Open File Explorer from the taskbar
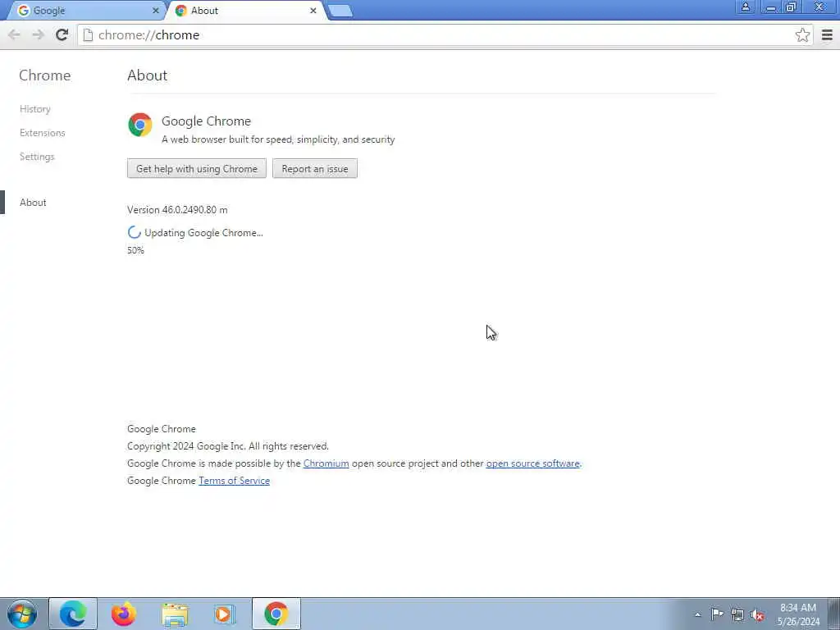The image size is (840, 630). [x=175, y=614]
